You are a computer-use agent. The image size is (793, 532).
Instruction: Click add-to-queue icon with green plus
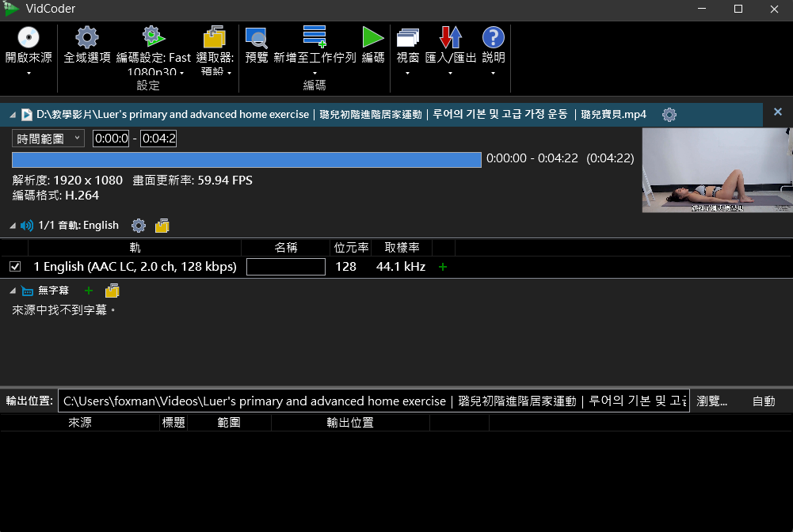click(315, 36)
